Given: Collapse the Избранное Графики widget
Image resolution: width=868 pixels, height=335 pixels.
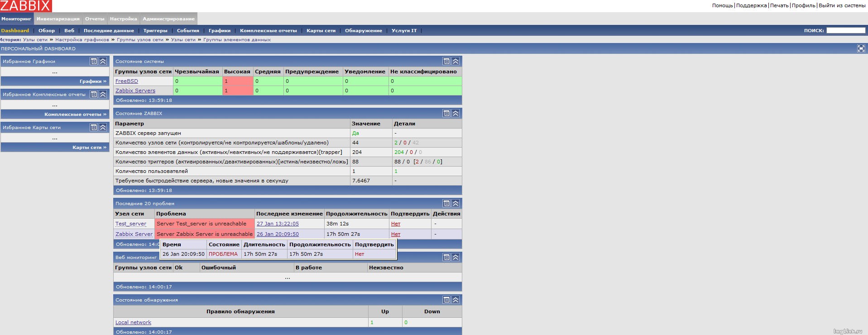Looking at the screenshot, I should [x=103, y=61].
